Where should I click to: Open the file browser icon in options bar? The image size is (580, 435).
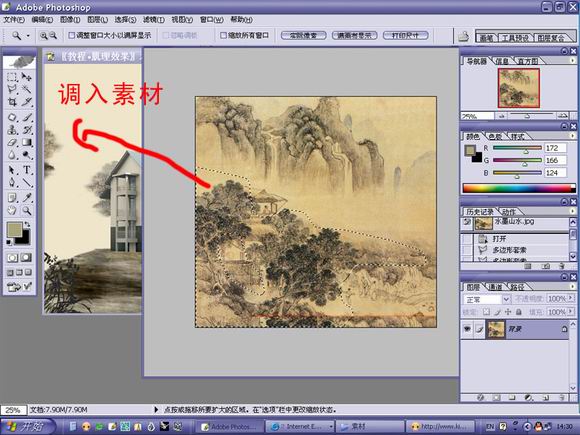pos(463,36)
